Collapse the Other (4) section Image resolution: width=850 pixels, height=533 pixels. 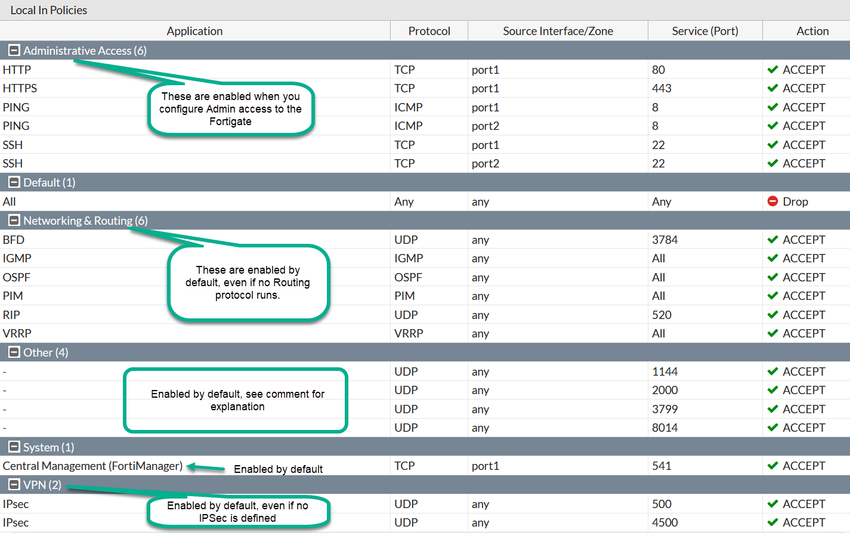pos(14,352)
